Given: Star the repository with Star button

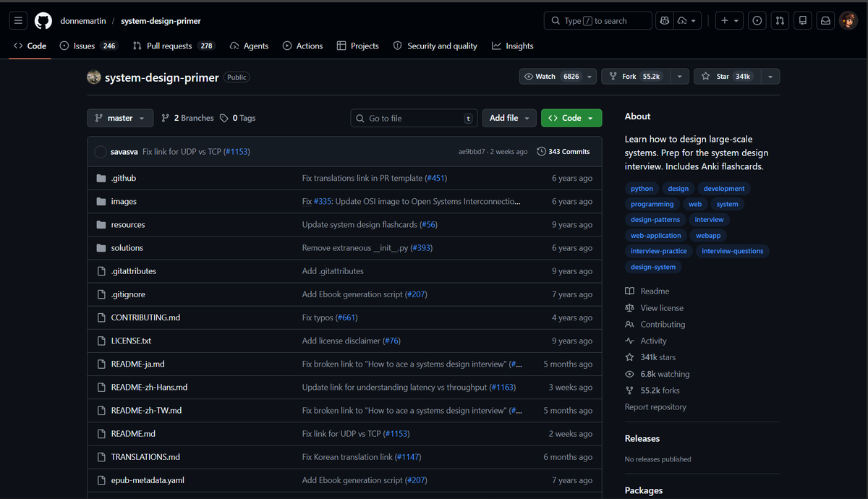Looking at the screenshot, I should 727,77.
